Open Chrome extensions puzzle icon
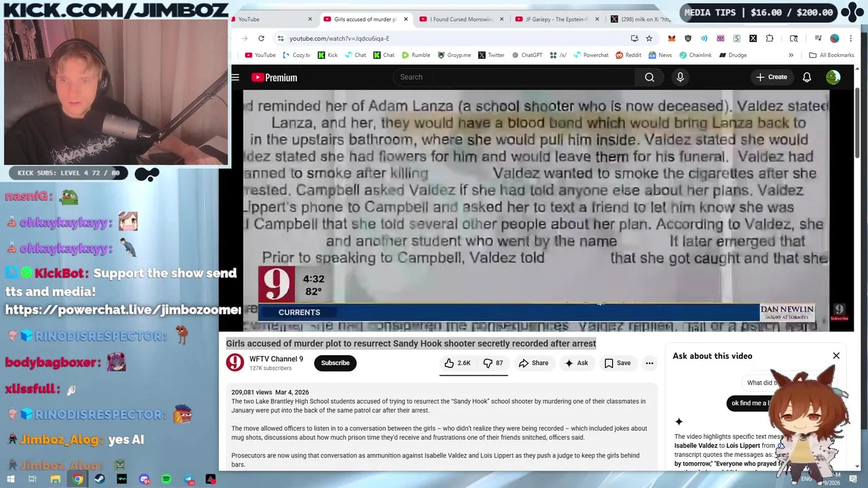 [770, 39]
